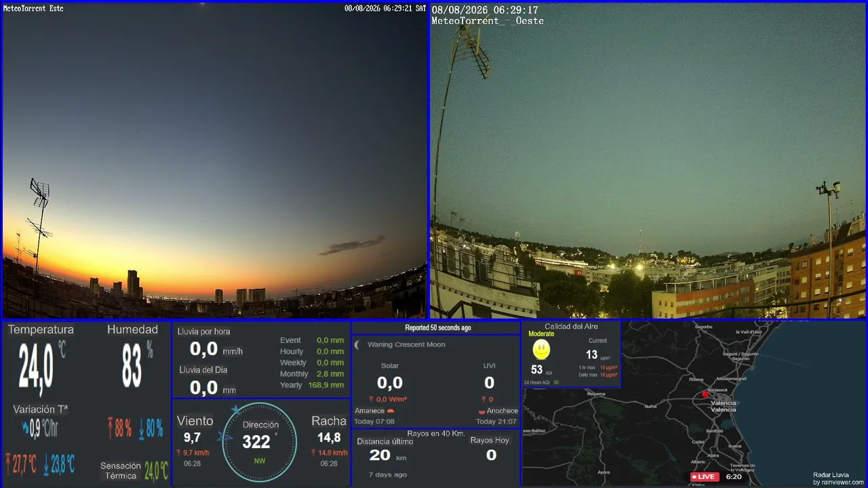The height and width of the screenshot is (488, 868).
Task: Click the Yearly 168,9 mm rainfall value
Action: pos(326,385)
